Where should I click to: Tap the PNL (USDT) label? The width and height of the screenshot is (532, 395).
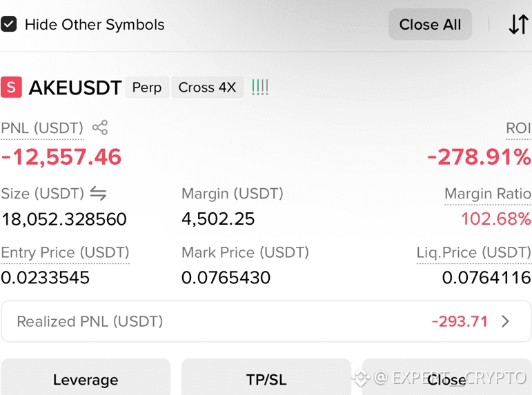point(42,128)
